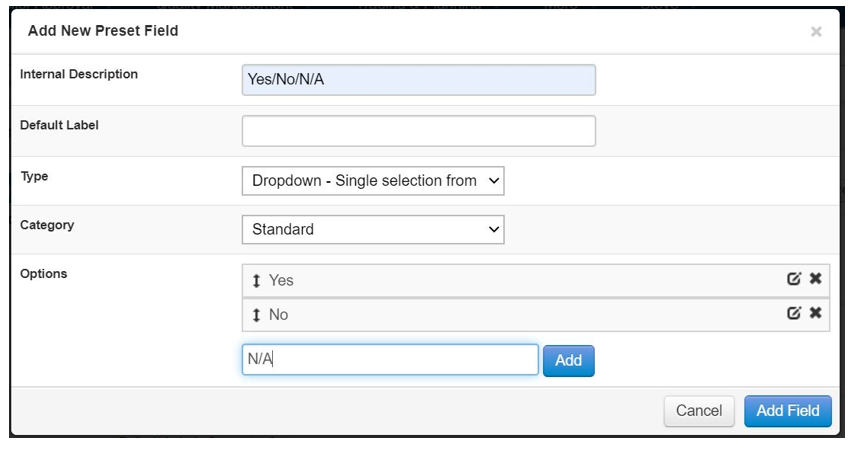Click the edit icon for No option
Viewport: 868px width, 455px height.
click(x=794, y=314)
